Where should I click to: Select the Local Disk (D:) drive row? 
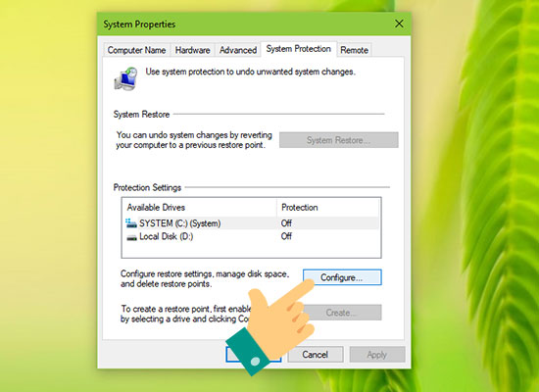251,237
